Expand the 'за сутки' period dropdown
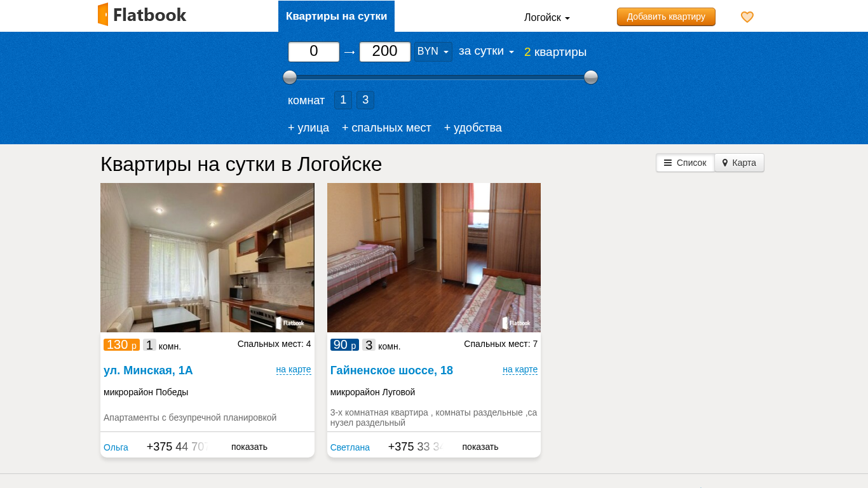Viewport: 868px width, 488px height. (x=486, y=51)
